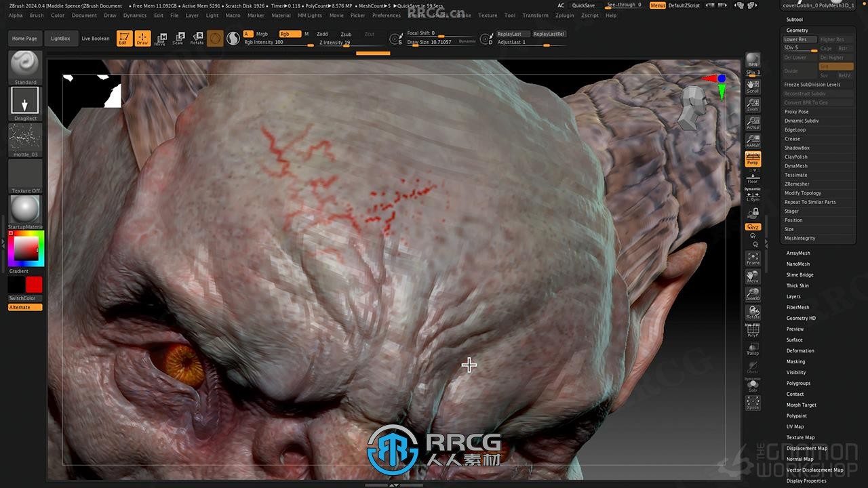Screen dimensions: 868x488
Task: Open the Home Page
Action: point(24,39)
